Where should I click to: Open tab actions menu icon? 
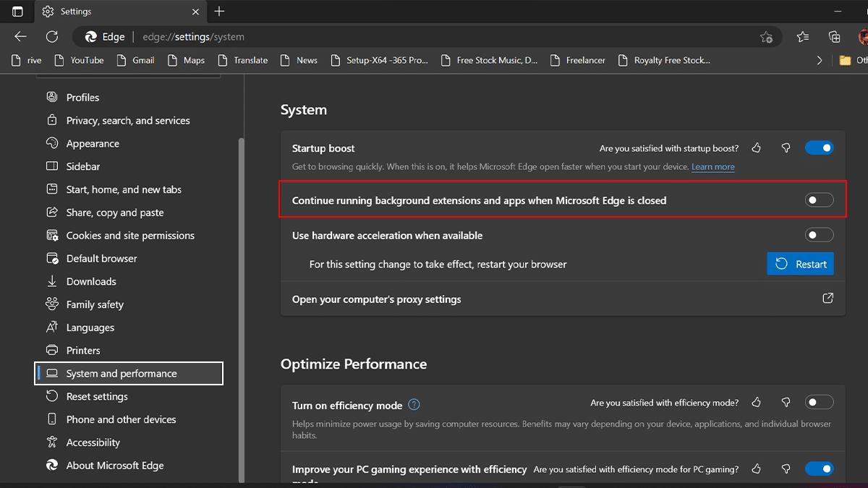pyautogui.click(x=17, y=12)
